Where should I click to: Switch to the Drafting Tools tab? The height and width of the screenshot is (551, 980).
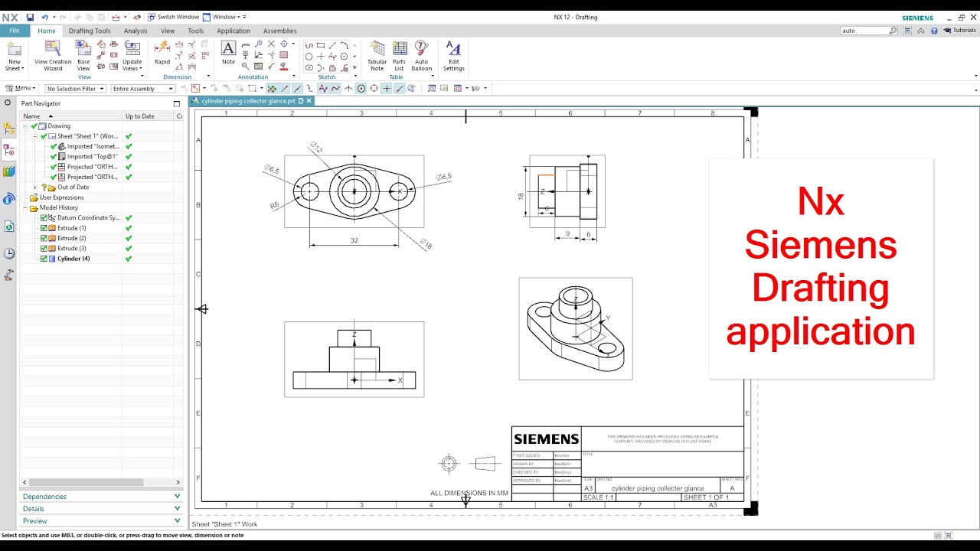[90, 31]
